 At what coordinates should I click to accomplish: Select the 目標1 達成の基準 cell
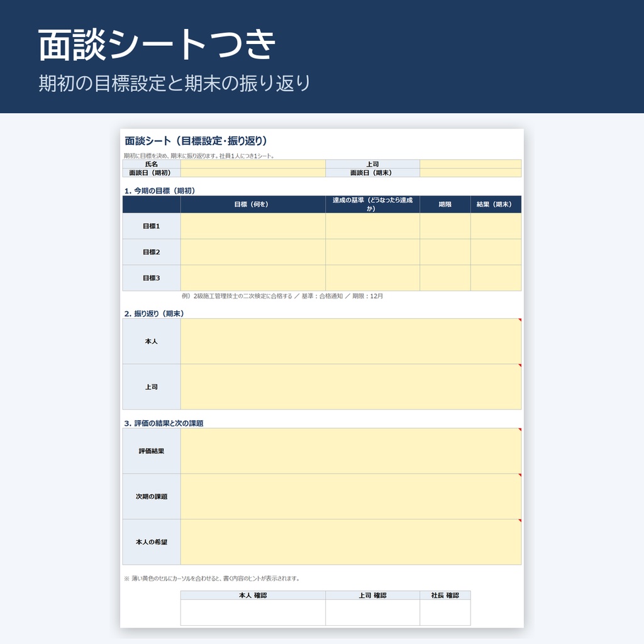coord(372,226)
